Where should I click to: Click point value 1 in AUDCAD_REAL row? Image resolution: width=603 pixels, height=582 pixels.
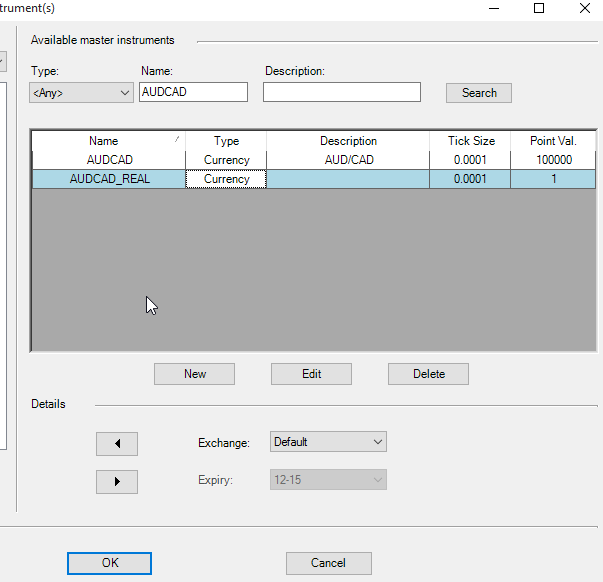pyautogui.click(x=553, y=179)
